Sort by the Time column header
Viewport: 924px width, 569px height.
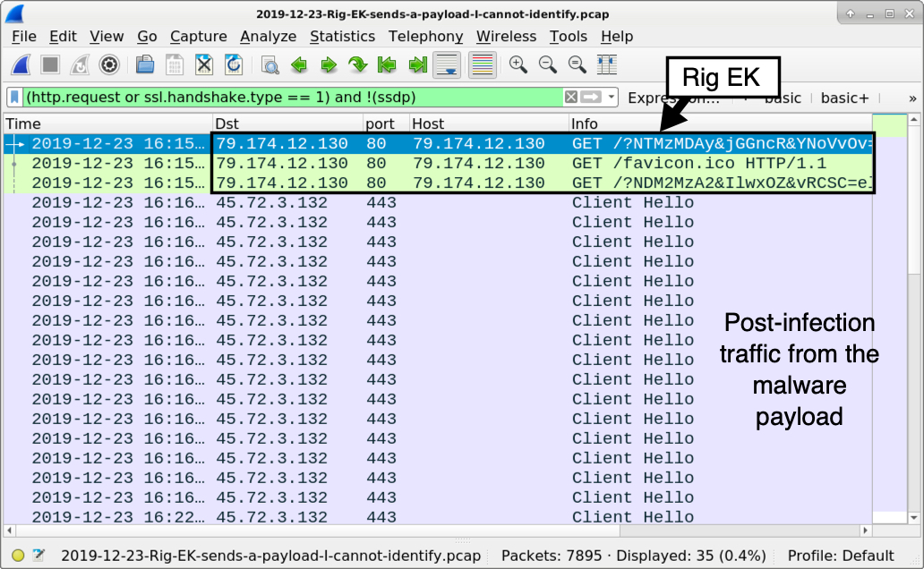[107, 123]
